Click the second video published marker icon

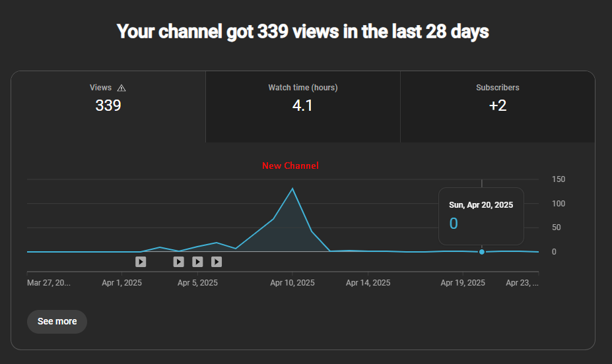pyautogui.click(x=178, y=262)
